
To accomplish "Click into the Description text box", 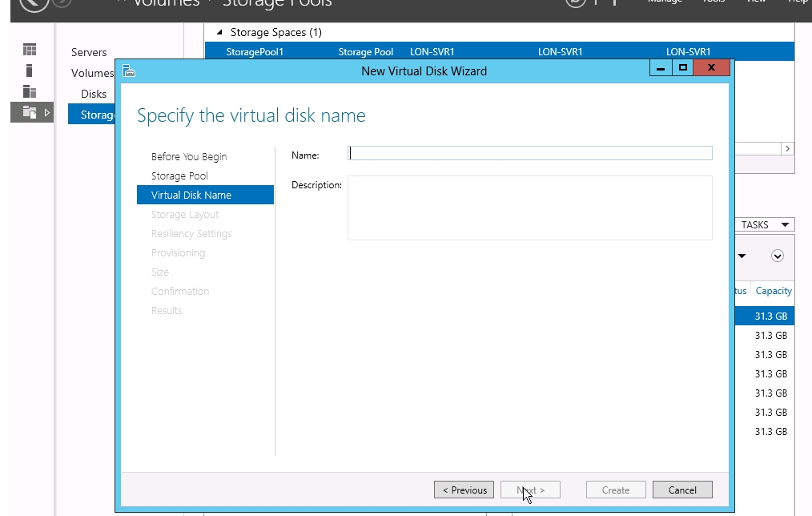I will (530, 208).
